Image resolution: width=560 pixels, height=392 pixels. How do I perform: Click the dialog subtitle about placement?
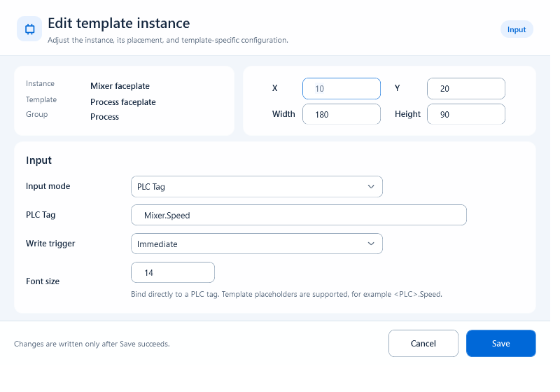(168, 40)
